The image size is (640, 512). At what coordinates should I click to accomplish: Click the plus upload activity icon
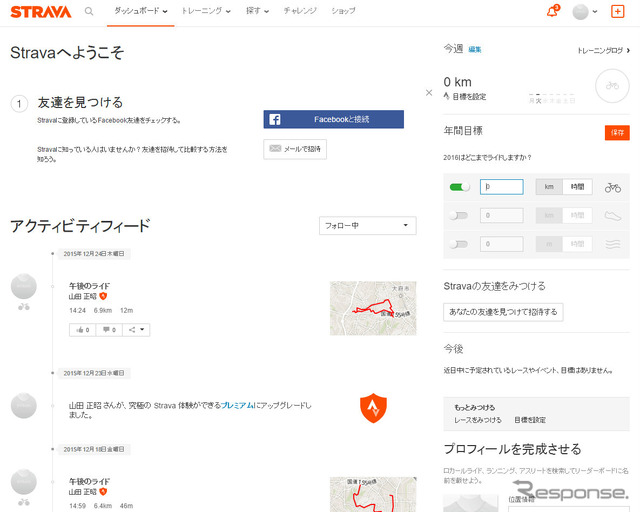click(618, 11)
